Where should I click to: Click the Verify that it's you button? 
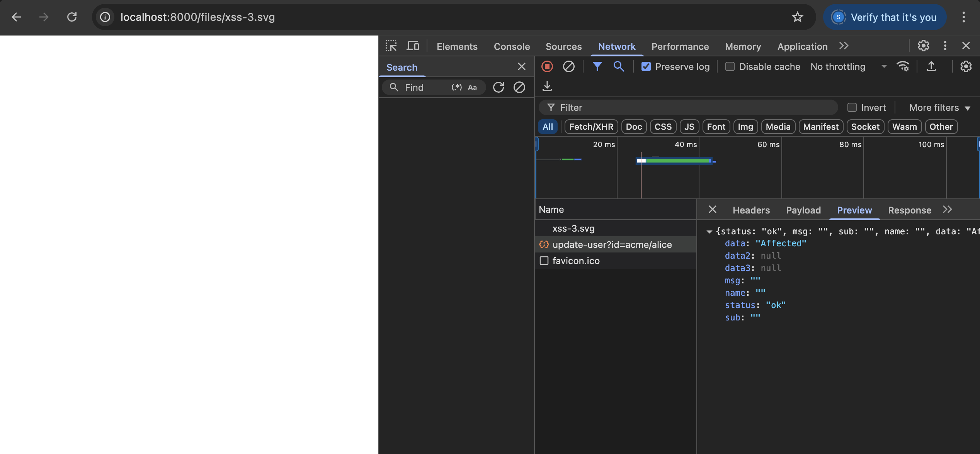(885, 17)
